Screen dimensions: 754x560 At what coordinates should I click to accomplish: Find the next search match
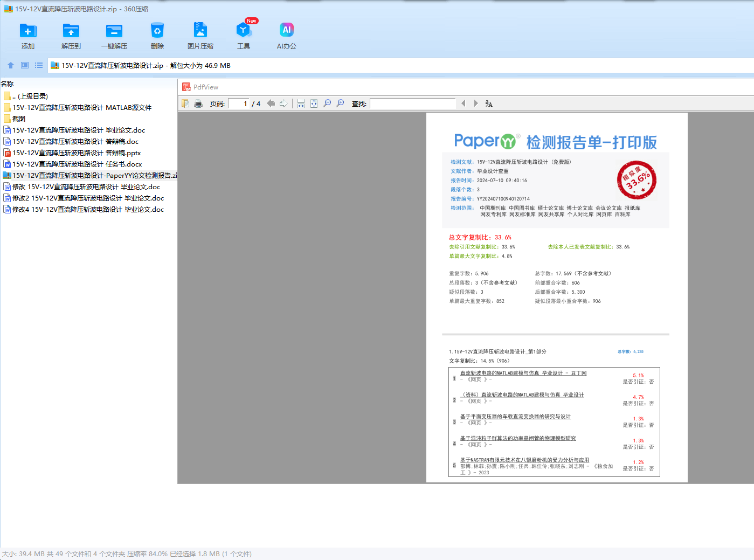pyautogui.click(x=476, y=103)
